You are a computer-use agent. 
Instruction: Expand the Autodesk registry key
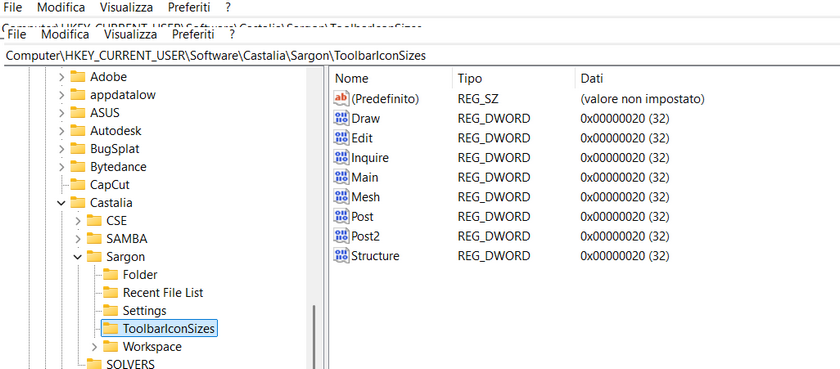pos(62,131)
